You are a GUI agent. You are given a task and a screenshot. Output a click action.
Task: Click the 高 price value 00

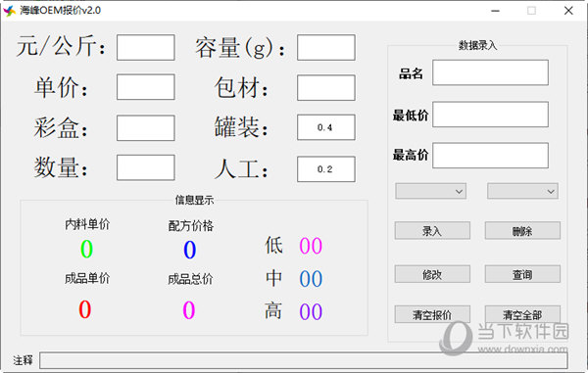tap(311, 311)
